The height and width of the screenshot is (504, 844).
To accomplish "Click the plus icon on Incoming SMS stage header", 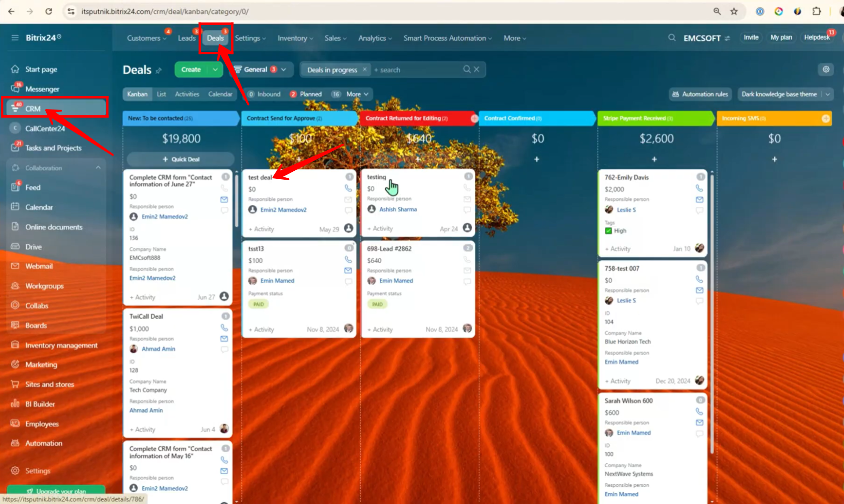I will click(826, 119).
